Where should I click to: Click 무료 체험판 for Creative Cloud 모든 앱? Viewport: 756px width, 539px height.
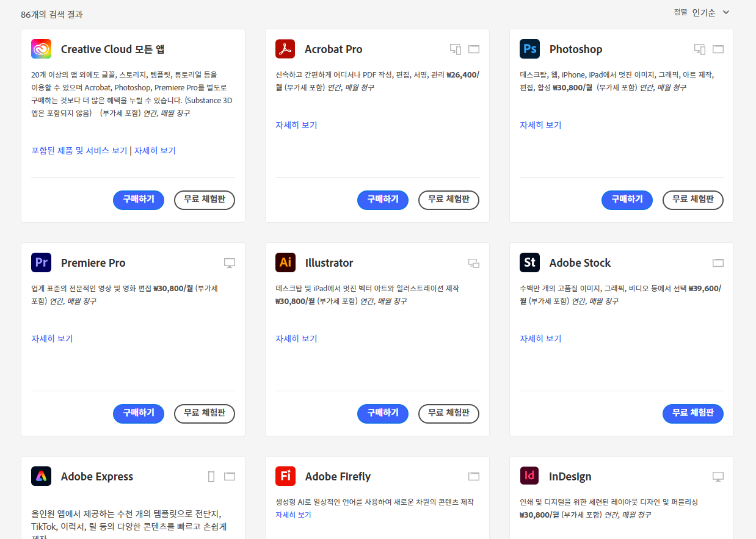[x=205, y=200]
